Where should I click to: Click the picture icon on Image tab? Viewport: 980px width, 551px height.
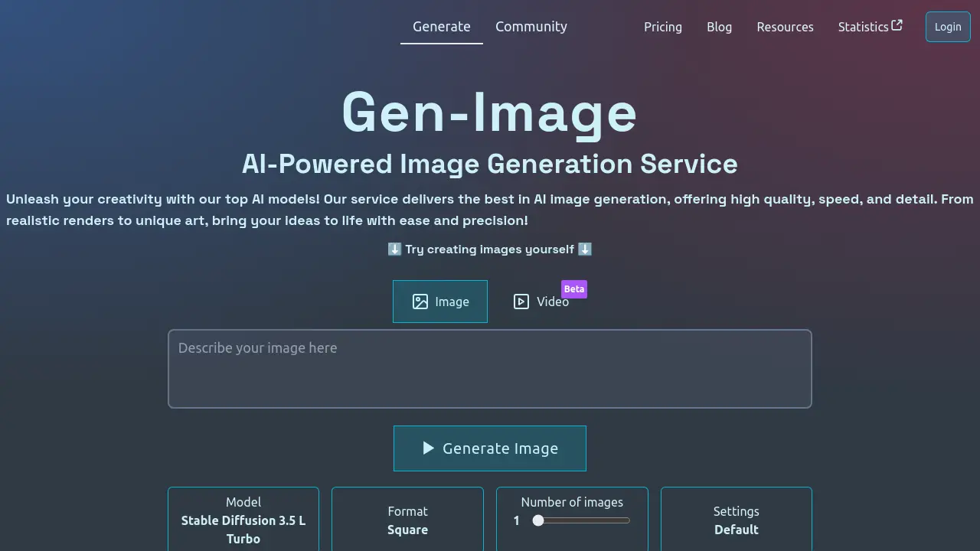pyautogui.click(x=420, y=302)
